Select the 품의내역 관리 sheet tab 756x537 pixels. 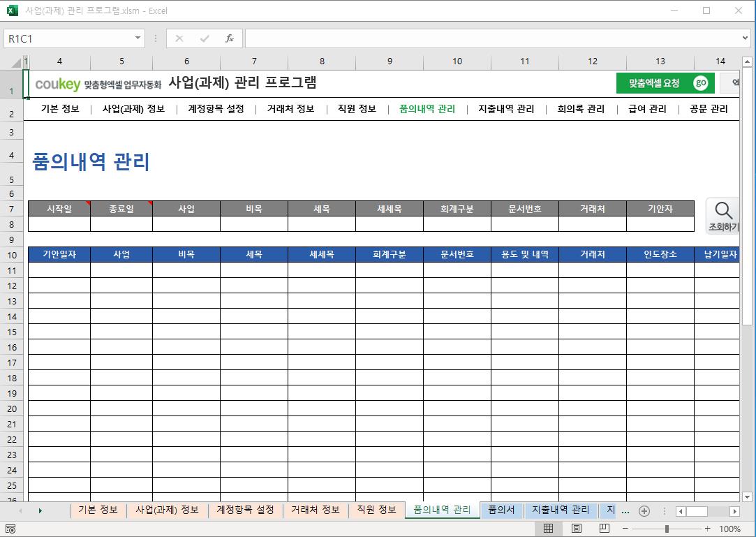click(x=442, y=510)
